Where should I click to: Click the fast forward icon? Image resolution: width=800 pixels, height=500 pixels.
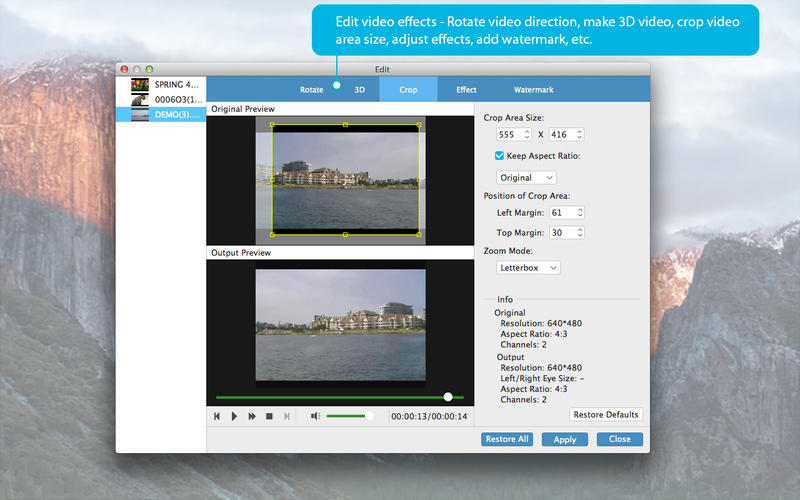point(252,416)
